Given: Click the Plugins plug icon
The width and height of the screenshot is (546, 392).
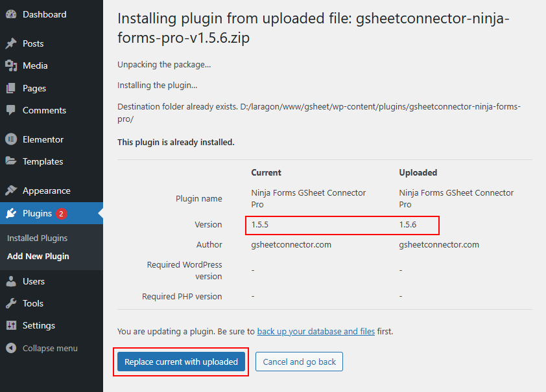Looking at the screenshot, I should pyautogui.click(x=11, y=213).
